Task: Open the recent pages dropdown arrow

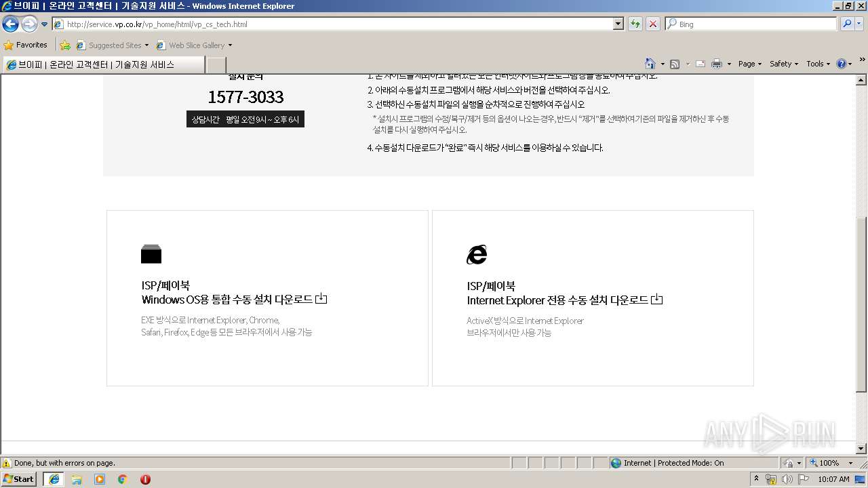Action: 45,24
